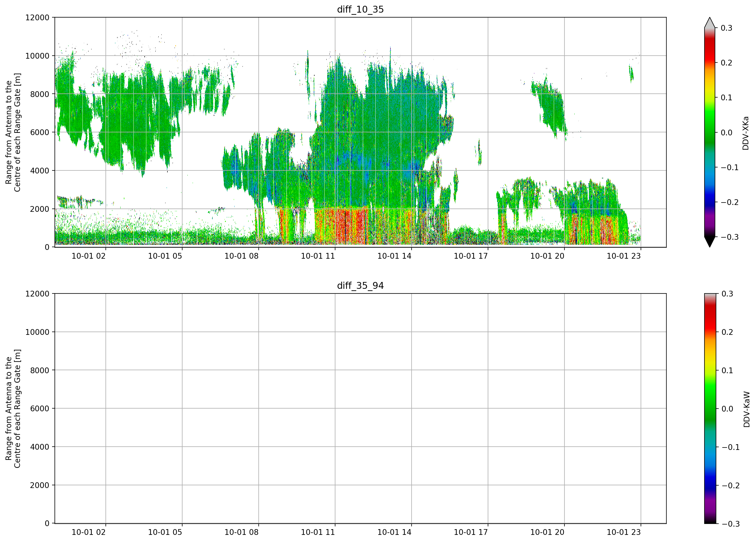Click the diff_35_94 plot title
The height and width of the screenshot is (542, 756).
(x=360, y=286)
